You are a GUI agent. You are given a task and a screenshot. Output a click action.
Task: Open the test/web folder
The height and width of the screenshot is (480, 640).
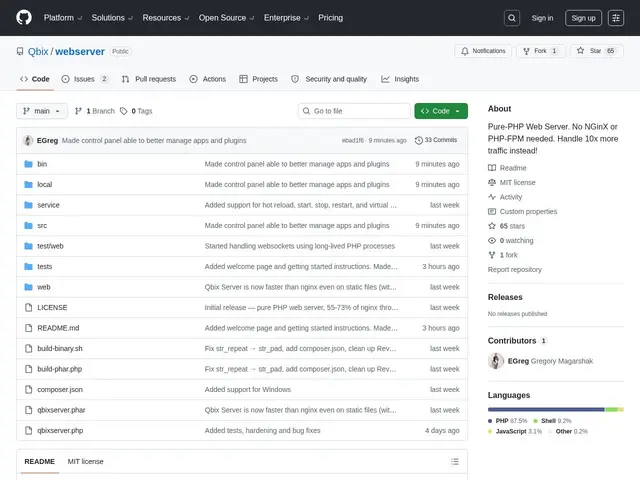pyautogui.click(x=50, y=246)
